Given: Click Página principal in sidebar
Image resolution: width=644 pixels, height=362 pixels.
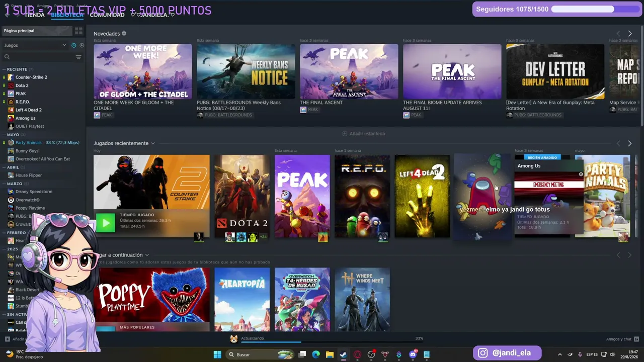Looking at the screenshot, I should [36, 31].
